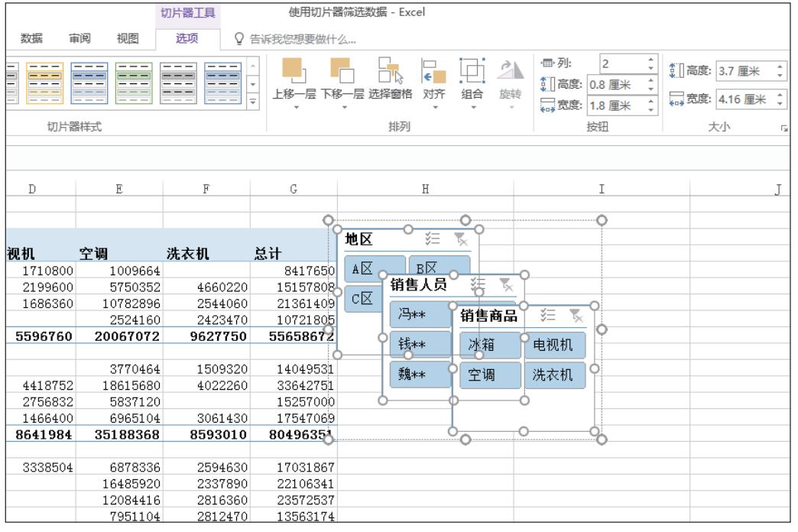Show the next row of slicer styles
This screenshot has height=532, width=798.
tap(253, 85)
